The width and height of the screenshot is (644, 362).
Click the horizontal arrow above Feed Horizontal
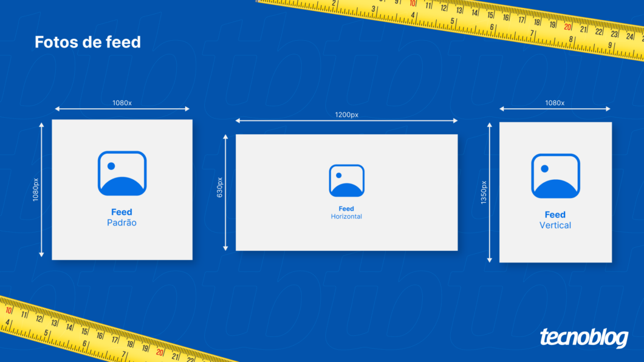pyautogui.click(x=346, y=121)
